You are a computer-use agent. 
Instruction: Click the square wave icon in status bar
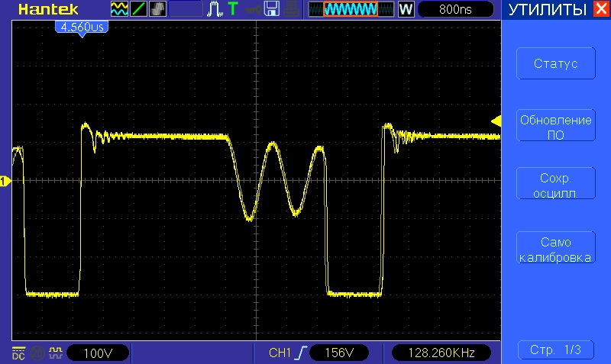[54, 353]
